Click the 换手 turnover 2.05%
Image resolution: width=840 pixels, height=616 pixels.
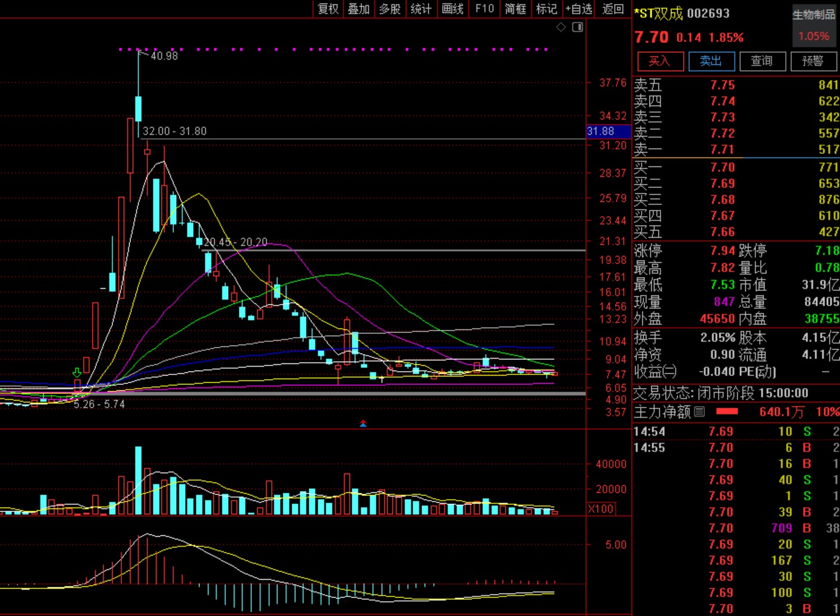coord(718,337)
